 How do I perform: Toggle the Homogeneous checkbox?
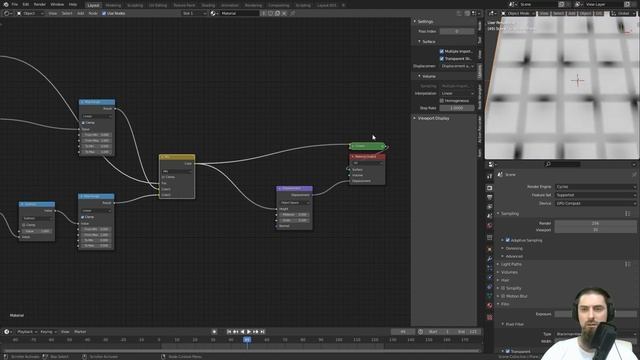(442, 101)
